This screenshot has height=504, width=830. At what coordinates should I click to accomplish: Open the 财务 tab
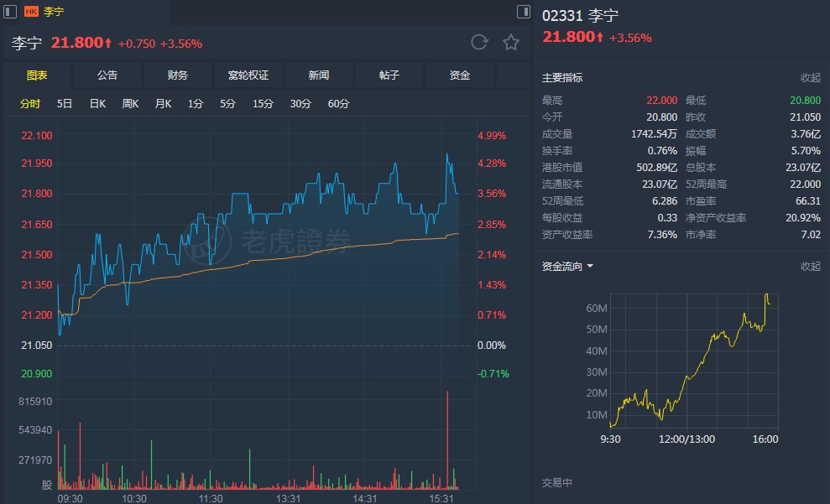coord(178,75)
